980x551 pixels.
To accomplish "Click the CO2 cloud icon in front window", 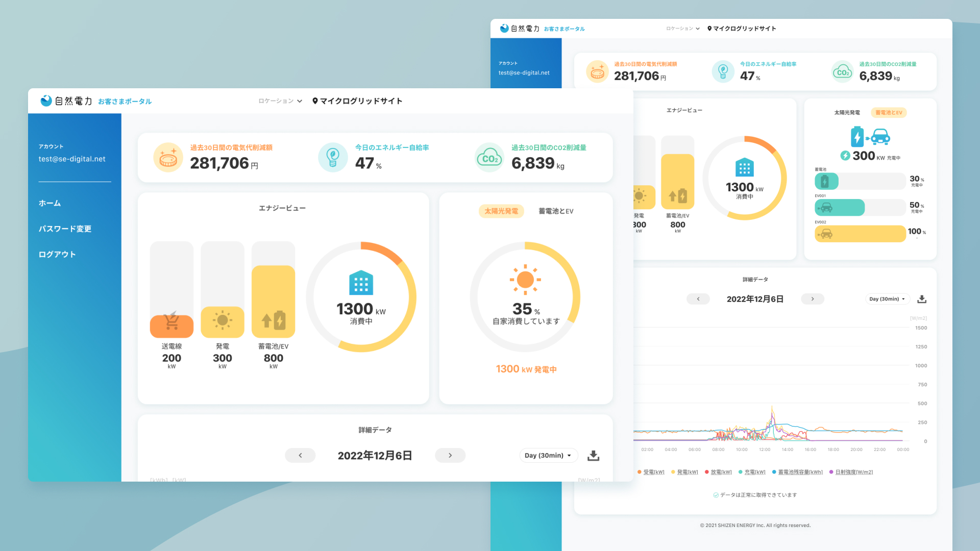I will pyautogui.click(x=489, y=158).
